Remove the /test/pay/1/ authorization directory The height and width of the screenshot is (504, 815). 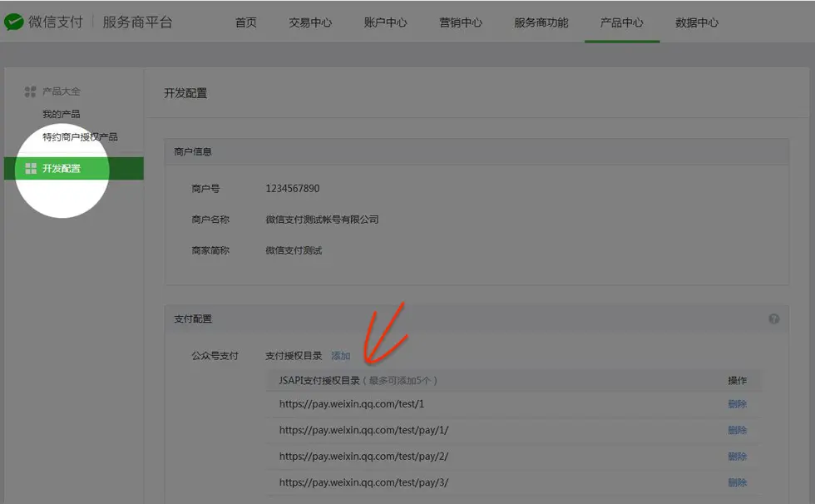pyautogui.click(x=738, y=430)
